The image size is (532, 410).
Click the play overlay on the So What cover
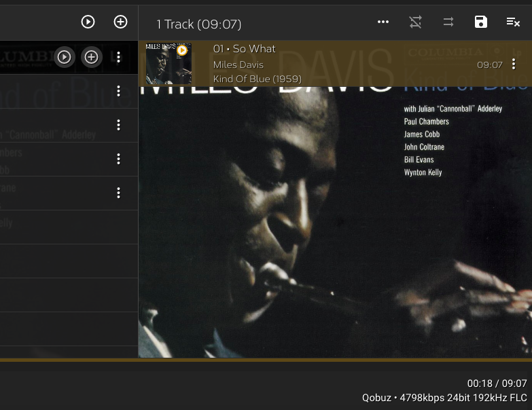181,50
